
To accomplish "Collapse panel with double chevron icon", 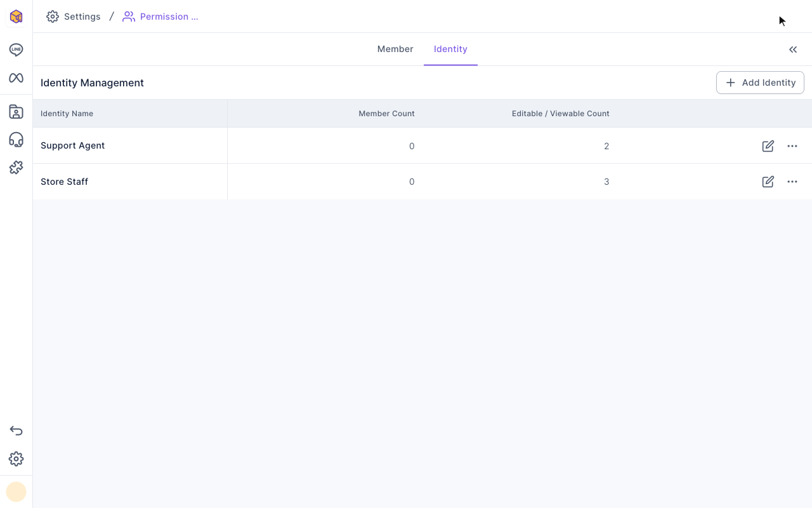I will pyautogui.click(x=793, y=50).
